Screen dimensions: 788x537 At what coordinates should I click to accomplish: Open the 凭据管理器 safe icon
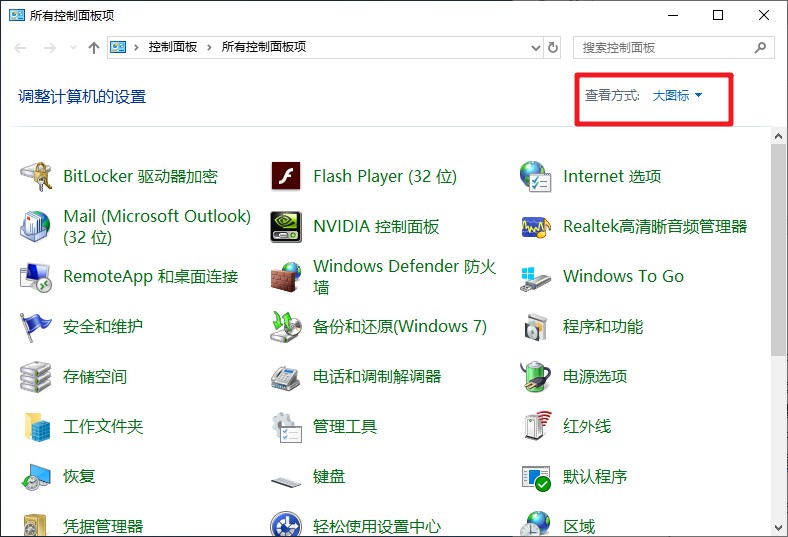[35, 525]
